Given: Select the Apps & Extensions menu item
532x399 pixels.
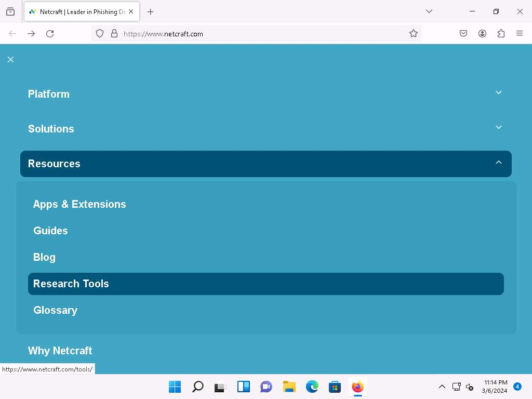Looking at the screenshot, I should (79, 204).
